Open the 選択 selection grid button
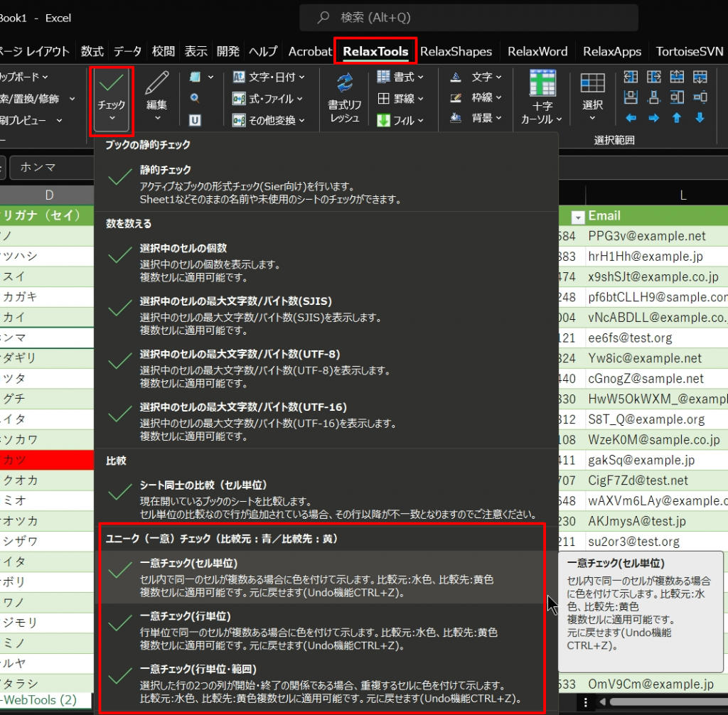728x715 pixels. [x=592, y=98]
